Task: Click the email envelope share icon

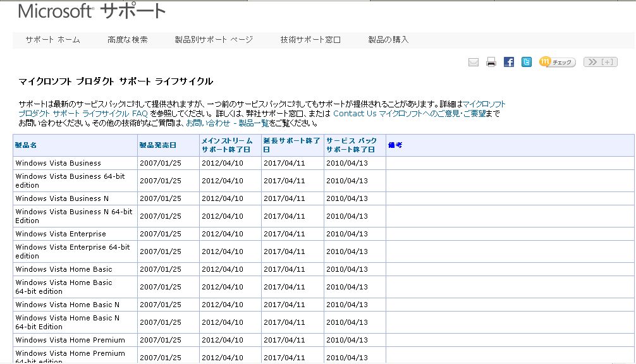Action: tap(474, 62)
